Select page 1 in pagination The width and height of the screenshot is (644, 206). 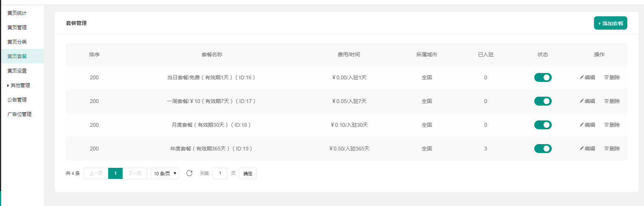pos(115,173)
